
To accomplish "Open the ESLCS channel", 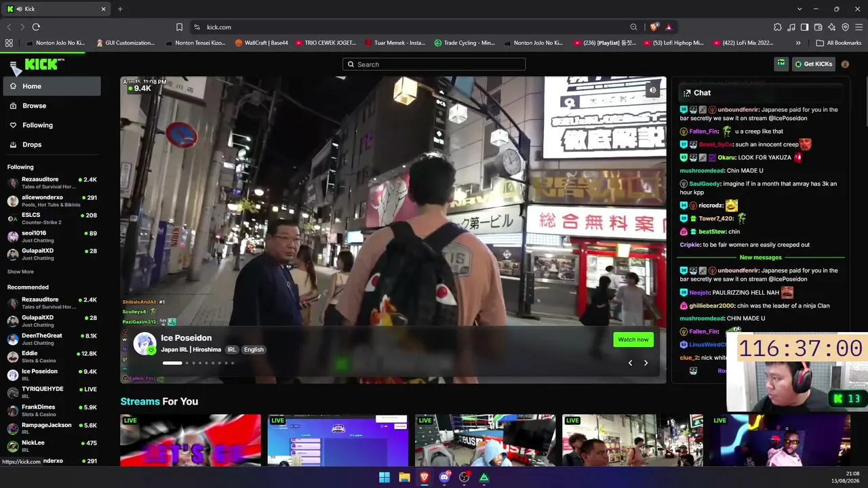I will [52, 218].
